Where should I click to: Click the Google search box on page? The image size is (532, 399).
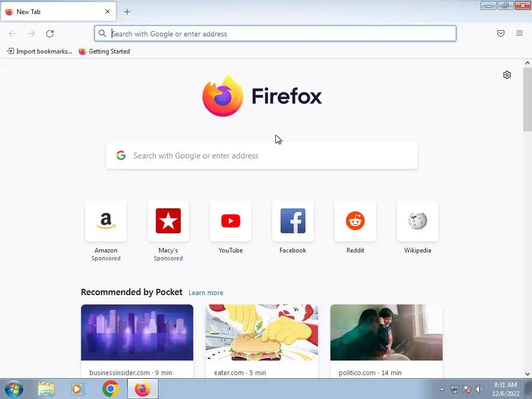pos(262,156)
